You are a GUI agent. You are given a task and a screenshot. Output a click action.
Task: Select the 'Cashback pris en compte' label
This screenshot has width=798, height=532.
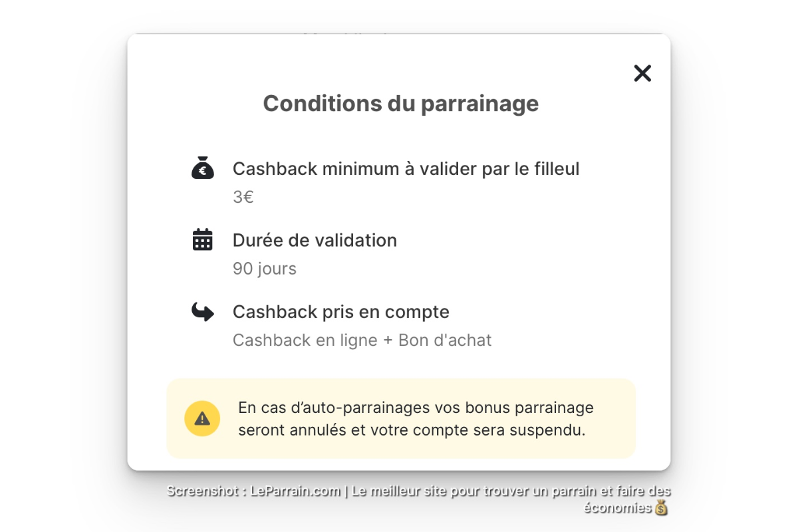pos(340,311)
